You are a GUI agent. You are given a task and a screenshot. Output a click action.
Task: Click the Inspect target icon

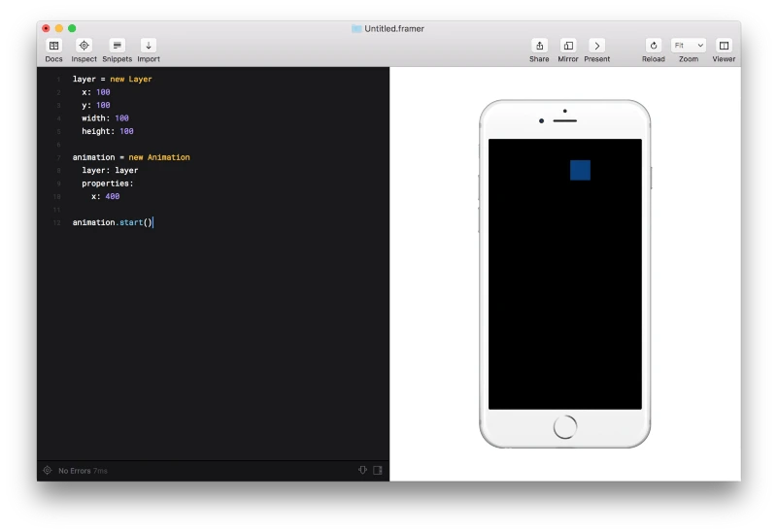84,46
